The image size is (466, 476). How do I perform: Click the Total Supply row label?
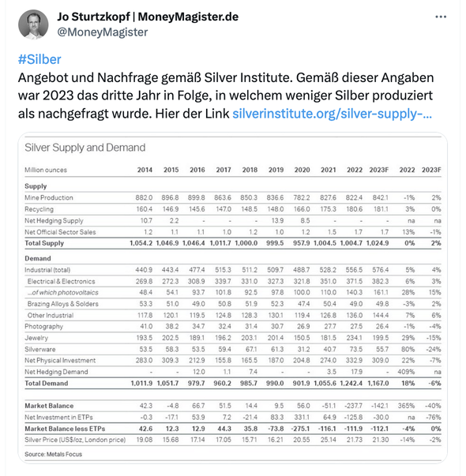(44, 243)
